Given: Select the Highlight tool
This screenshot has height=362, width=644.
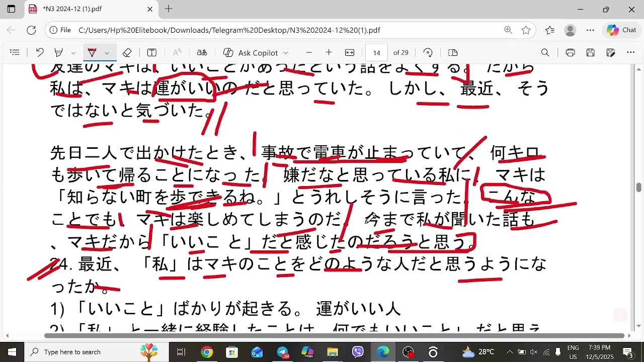Looking at the screenshot, I should click(x=59, y=53).
